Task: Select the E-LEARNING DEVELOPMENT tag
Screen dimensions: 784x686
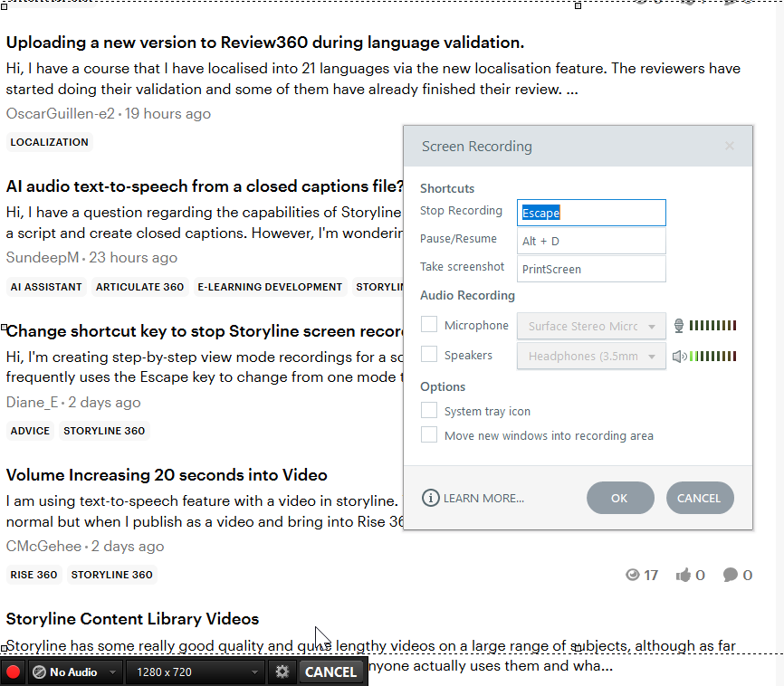Action: pyautogui.click(x=270, y=287)
